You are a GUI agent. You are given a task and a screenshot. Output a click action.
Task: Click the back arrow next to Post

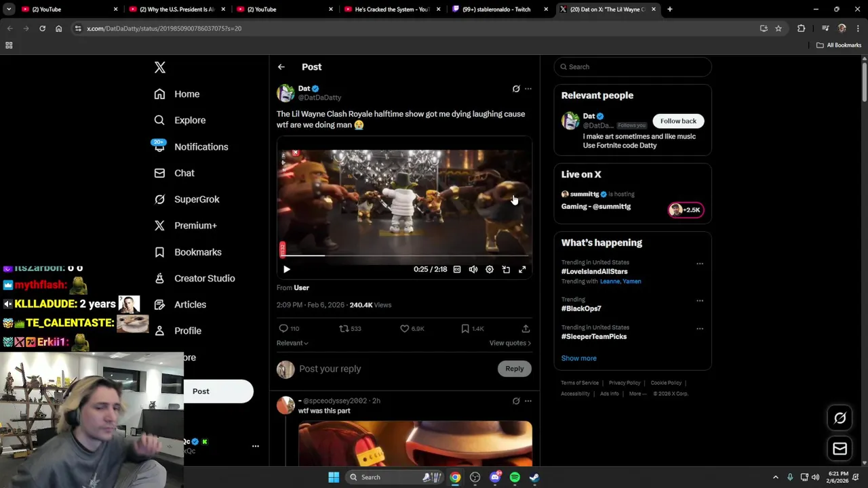(x=281, y=67)
